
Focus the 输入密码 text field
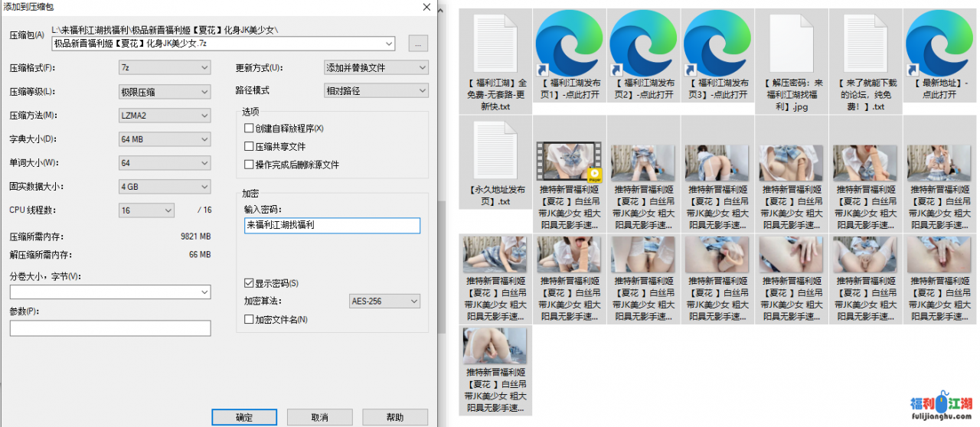pos(332,226)
